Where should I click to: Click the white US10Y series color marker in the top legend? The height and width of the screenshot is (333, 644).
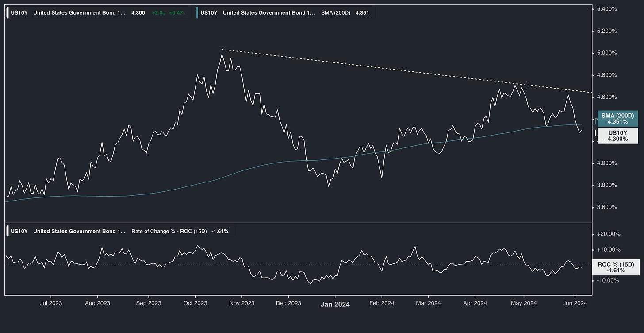(8, 13)
